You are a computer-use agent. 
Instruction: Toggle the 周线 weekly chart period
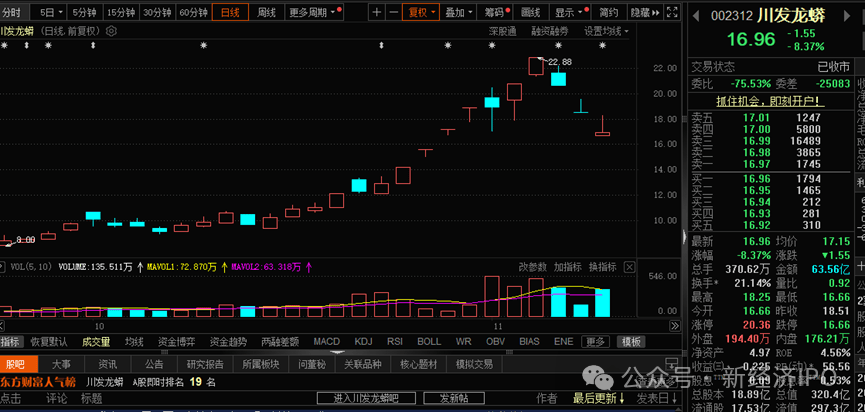266,13
